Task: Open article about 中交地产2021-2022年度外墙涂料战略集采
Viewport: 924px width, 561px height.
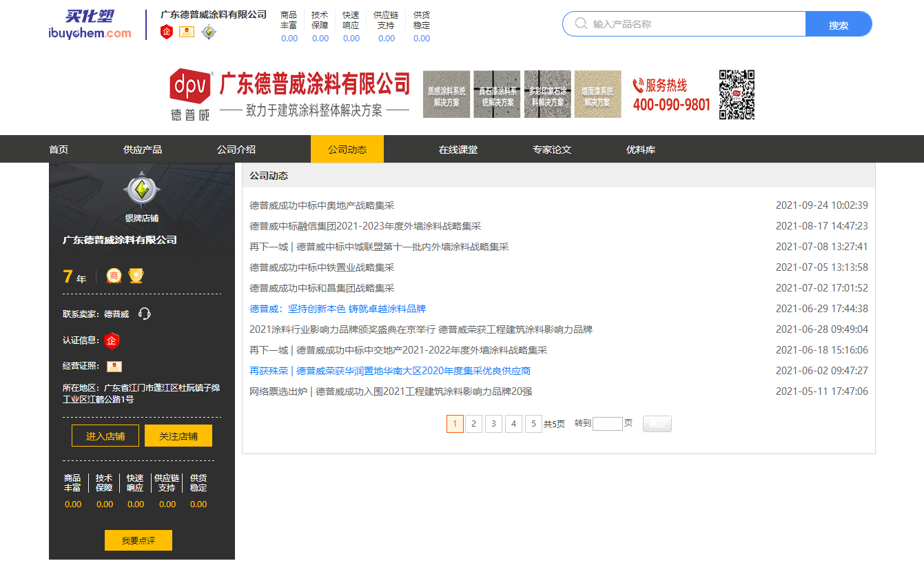Action: click(398, 350)
